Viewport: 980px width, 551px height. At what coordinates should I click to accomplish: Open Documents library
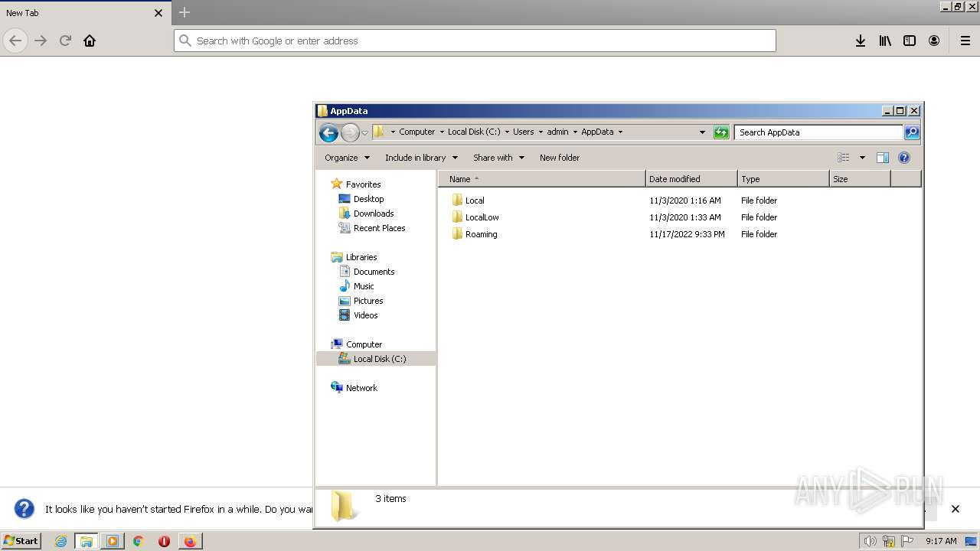pyautogui.click(x=374, y=272)
